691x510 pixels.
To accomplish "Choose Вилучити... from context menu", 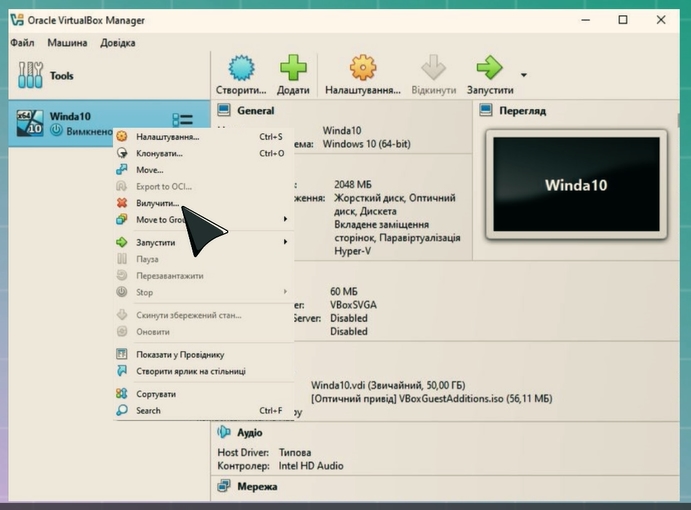I will pyautogui.click(x=203, y=203).
